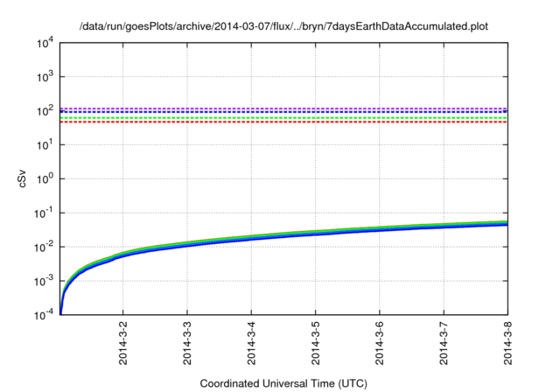Click the 10^1 y-axis tick label
The height and width of the screenshot is (392, 560).
pos(45,144)
